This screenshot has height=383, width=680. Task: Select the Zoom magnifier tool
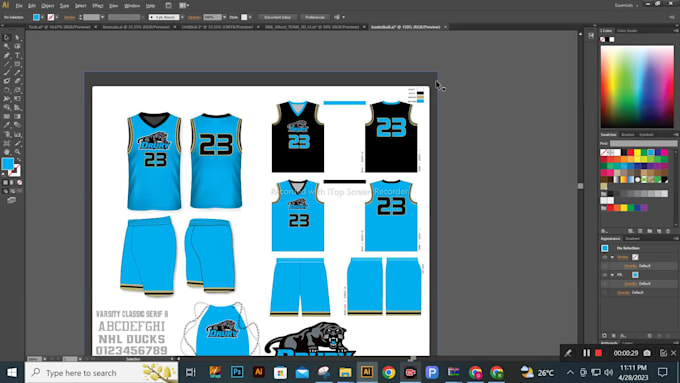coord(17,152)
